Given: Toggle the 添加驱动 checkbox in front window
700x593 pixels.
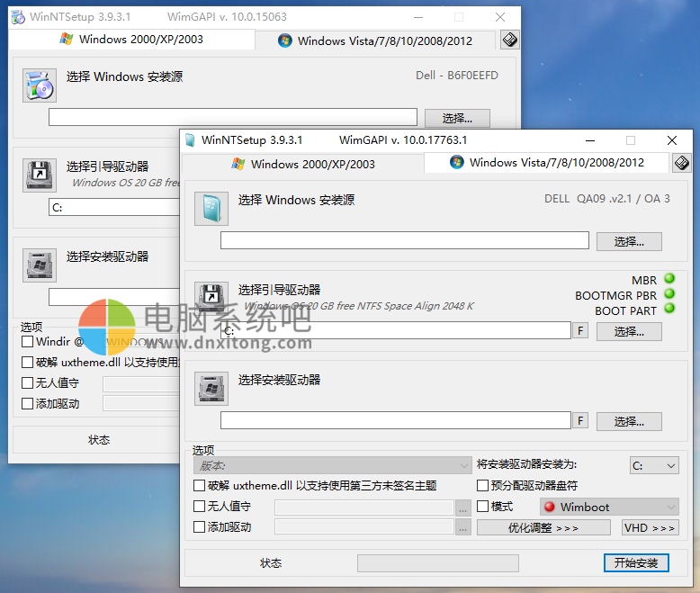Looking at the screenshot, I should (x=199, y=527).
